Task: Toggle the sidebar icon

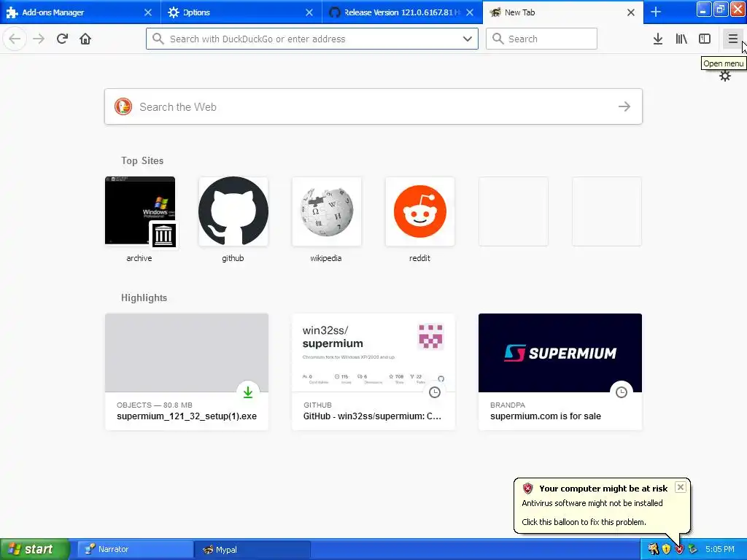Action: pos(705,39)
